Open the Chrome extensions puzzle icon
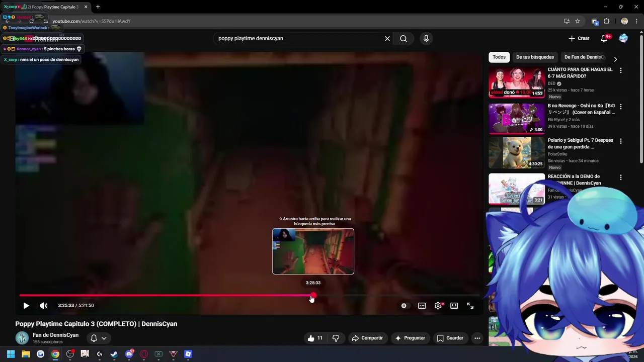The image size is (644, 362). pos(606,21)
